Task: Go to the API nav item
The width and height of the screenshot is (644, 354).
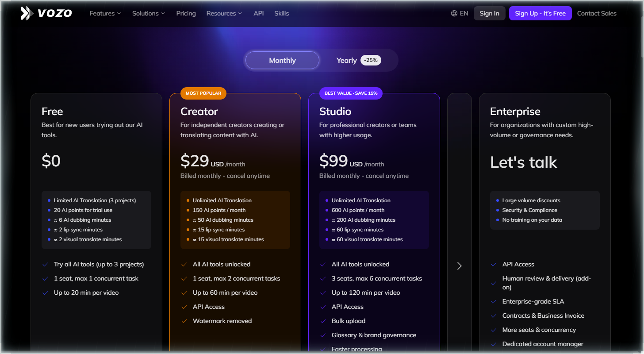Action: [259, 13]
